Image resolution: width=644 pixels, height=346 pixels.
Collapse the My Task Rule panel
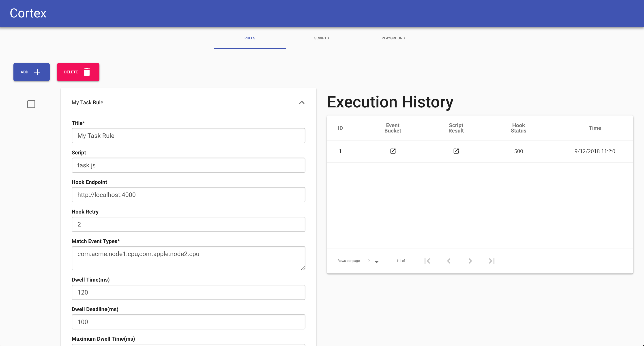tap(302, 103)
